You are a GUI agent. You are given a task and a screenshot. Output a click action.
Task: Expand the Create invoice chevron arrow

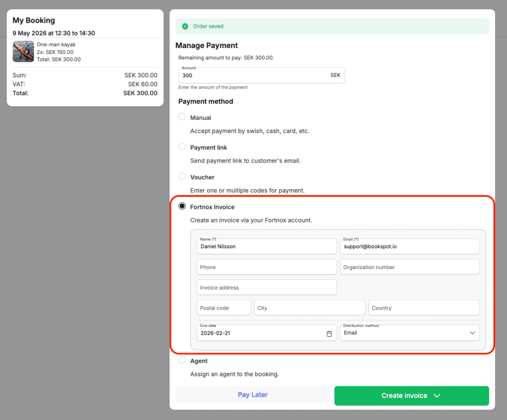pyautogui.click(x=437, y=396)
